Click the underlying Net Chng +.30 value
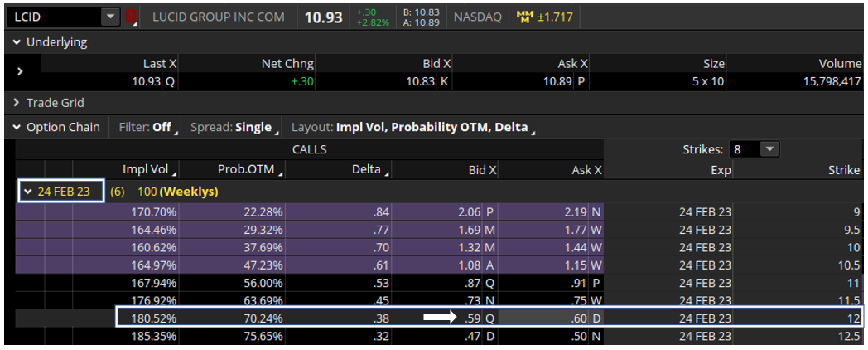 [303, 82]
